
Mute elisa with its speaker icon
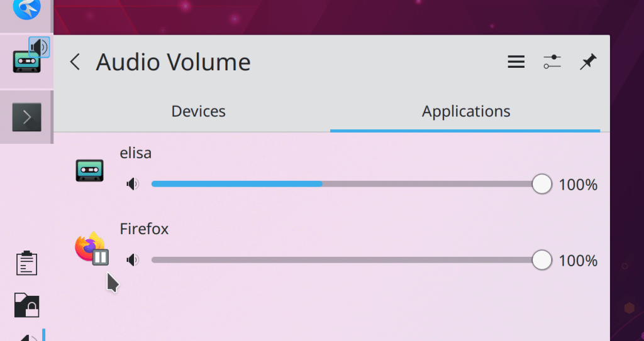tap(132, 185)
